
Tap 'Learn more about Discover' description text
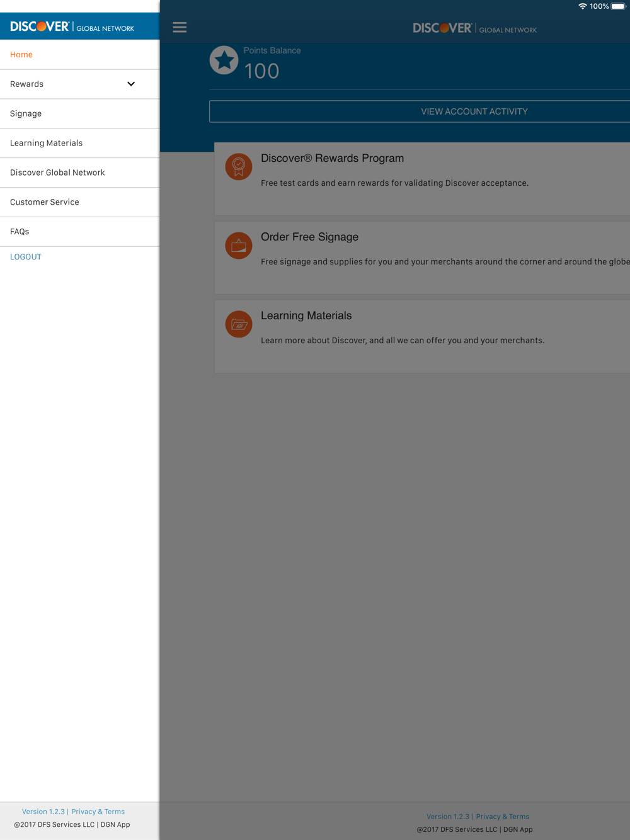click(403, 341)
